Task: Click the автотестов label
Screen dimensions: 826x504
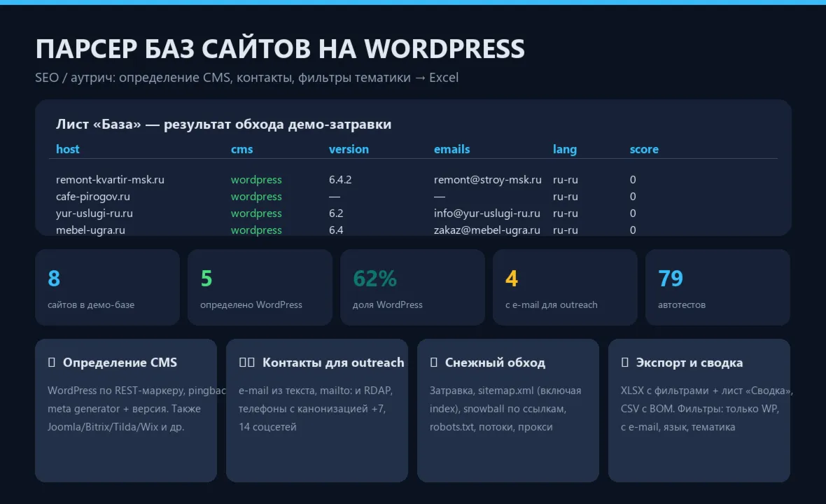Action: 682,305
